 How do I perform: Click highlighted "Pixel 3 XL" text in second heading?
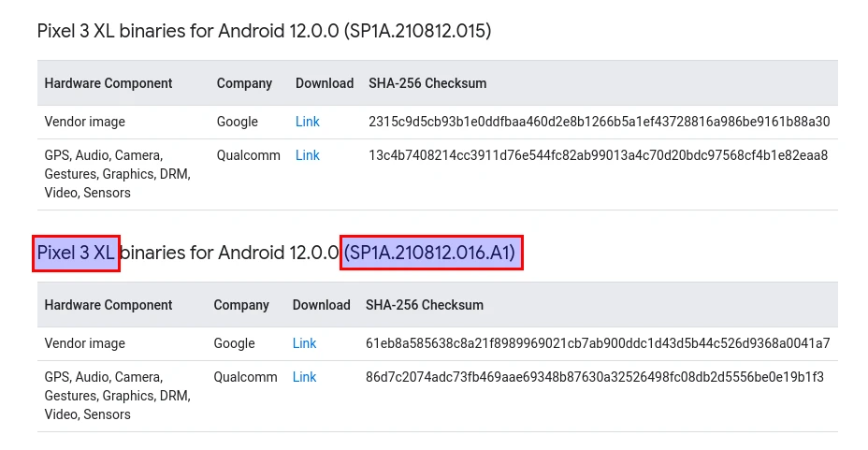76,253
